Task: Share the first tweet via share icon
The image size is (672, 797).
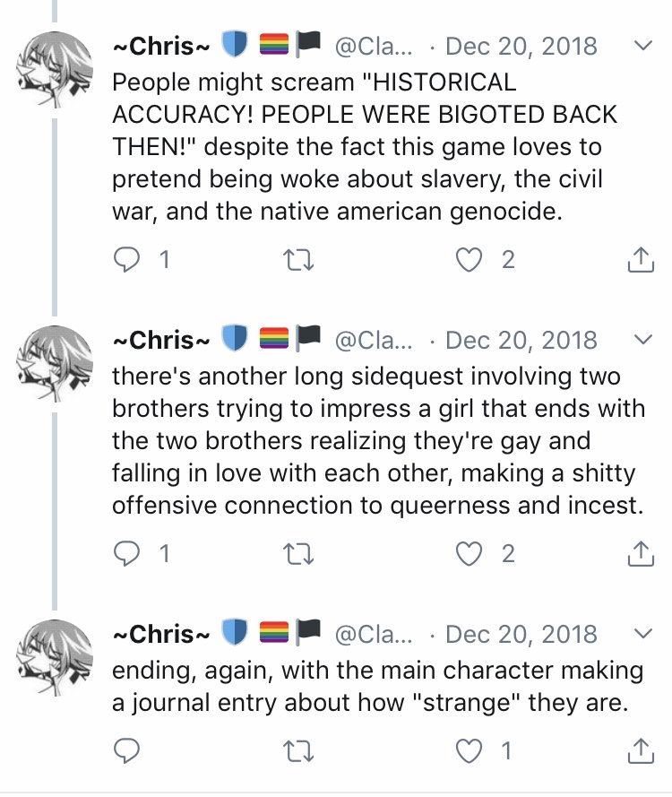Action: (x=641, y=259)
